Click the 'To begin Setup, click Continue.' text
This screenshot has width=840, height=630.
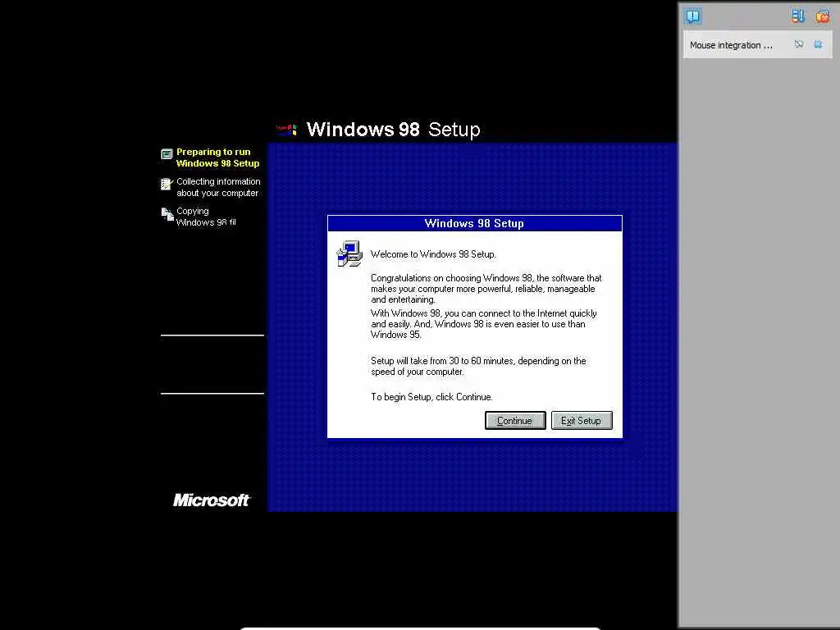431,397
